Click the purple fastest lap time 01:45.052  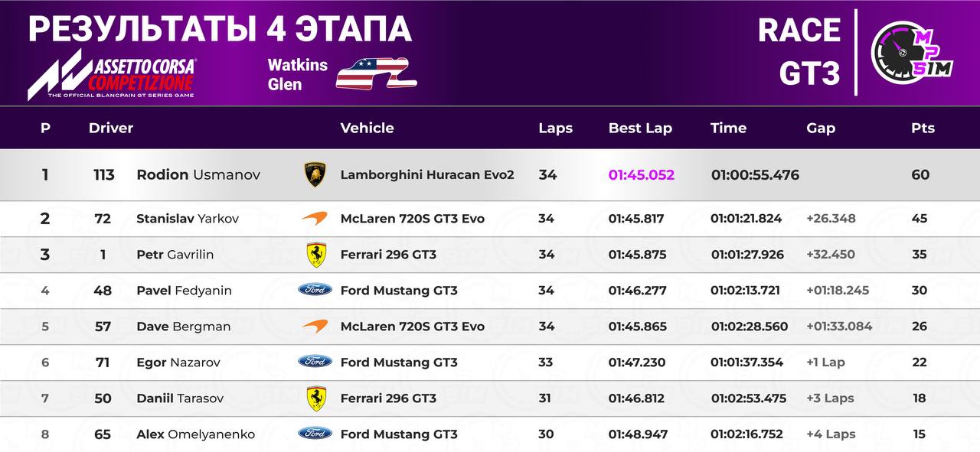[x=642, y=175]
